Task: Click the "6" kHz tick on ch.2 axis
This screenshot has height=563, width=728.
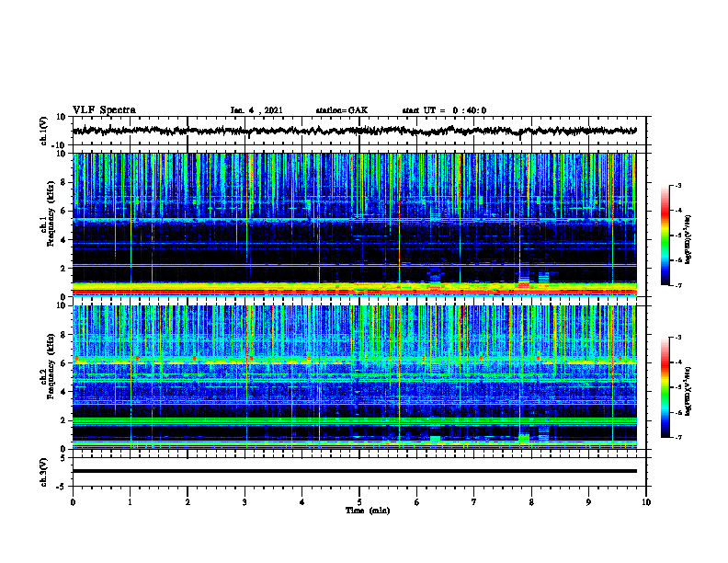Action: (63, 363)
